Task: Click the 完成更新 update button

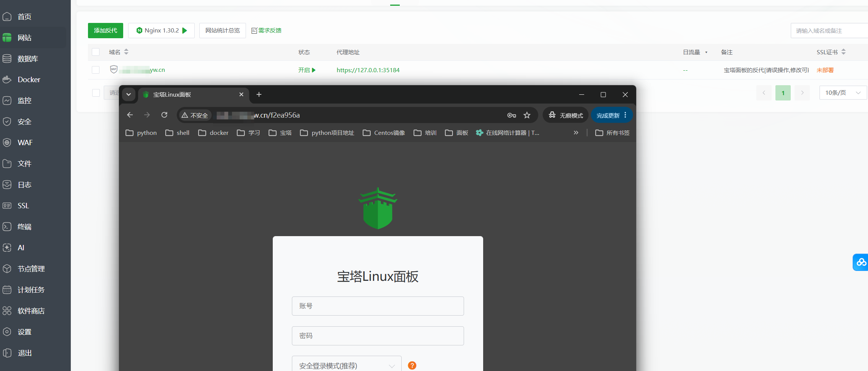Action: pyautogui.click(x=612, y=115)
